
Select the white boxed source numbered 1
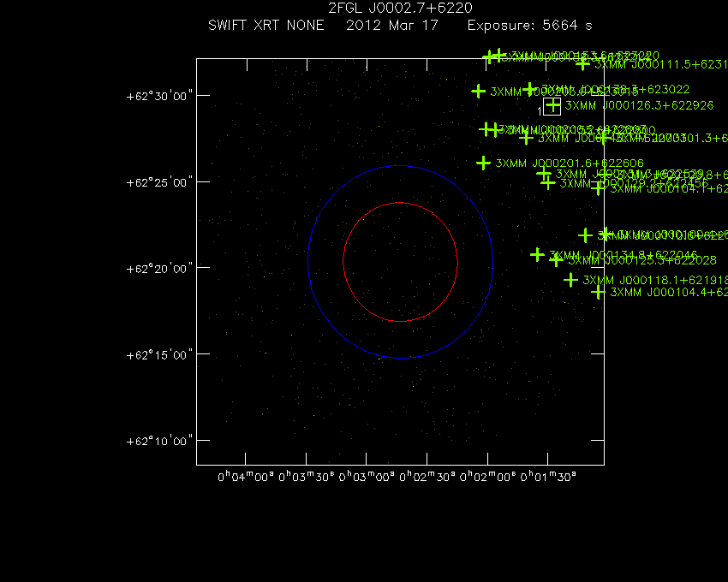tap(552, 106)
